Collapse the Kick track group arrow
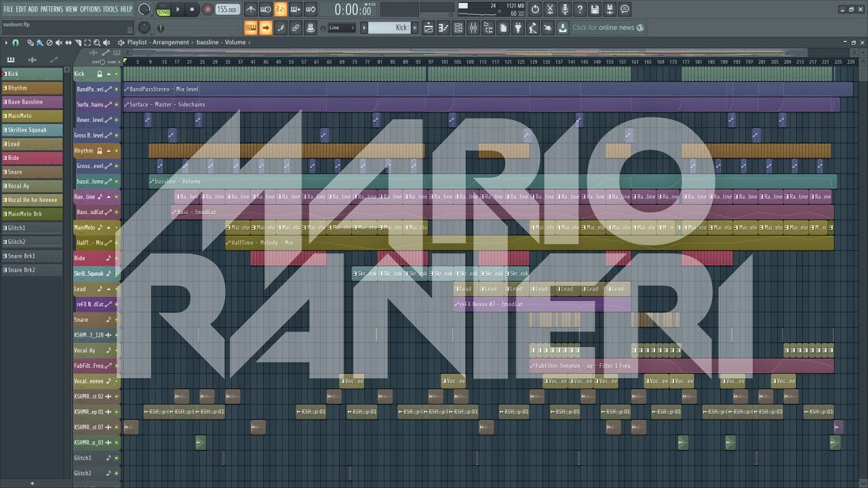The image size is (868, 488). (x=108, y=74)
